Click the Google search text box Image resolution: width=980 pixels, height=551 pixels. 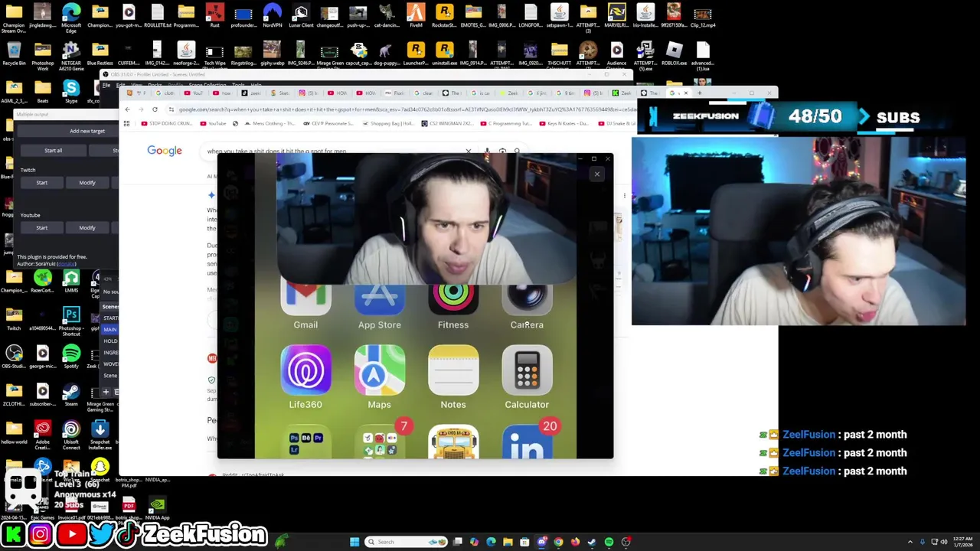(x=333, y=152)
